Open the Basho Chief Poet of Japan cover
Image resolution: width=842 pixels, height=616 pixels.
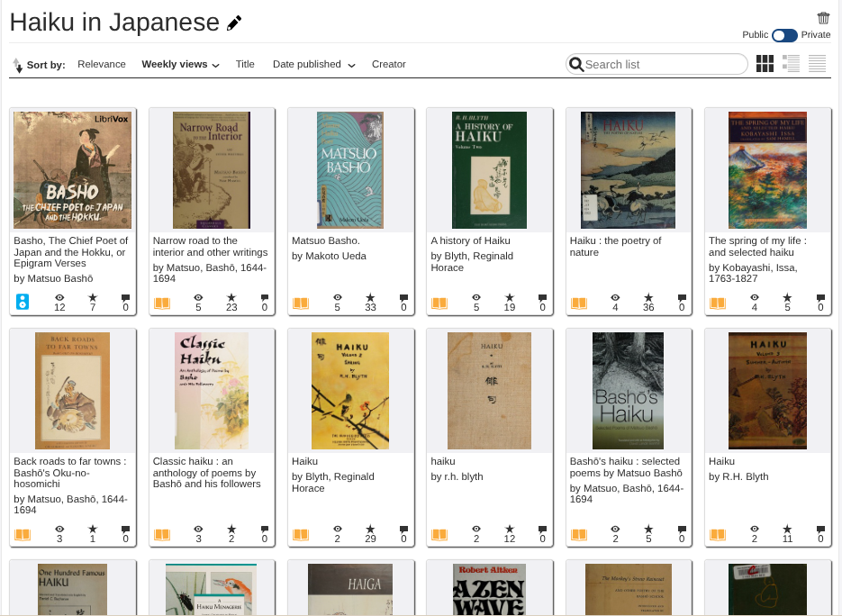[73, 170]
